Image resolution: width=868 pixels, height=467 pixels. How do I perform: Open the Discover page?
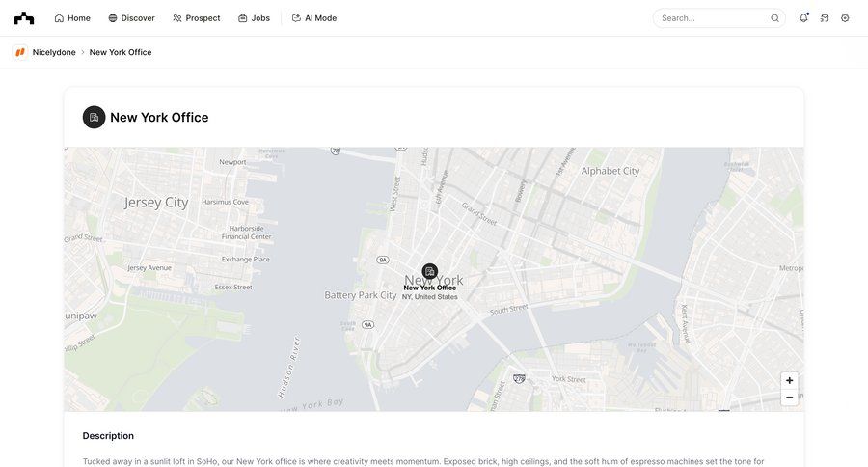coord(132,18)
